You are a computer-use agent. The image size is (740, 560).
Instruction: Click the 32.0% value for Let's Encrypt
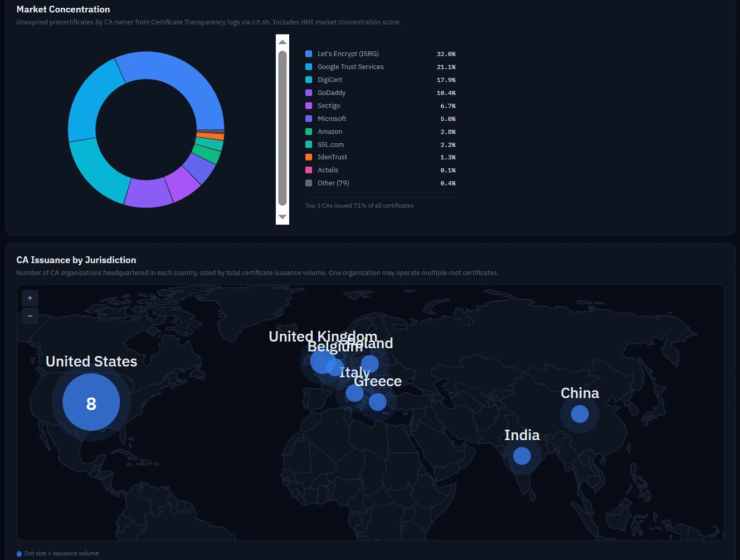coord(446,54)
